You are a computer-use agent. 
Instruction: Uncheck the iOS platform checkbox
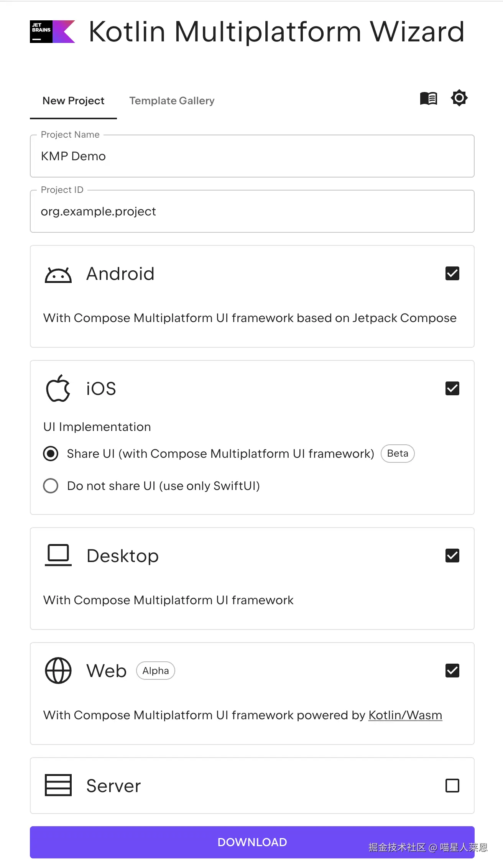point(452,388)
